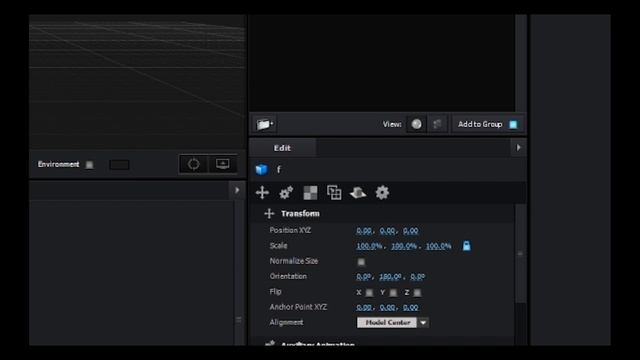Open the Alignment dropdown arrow
This screenshot has height=360, width=640.
click(x=423, y=322)
